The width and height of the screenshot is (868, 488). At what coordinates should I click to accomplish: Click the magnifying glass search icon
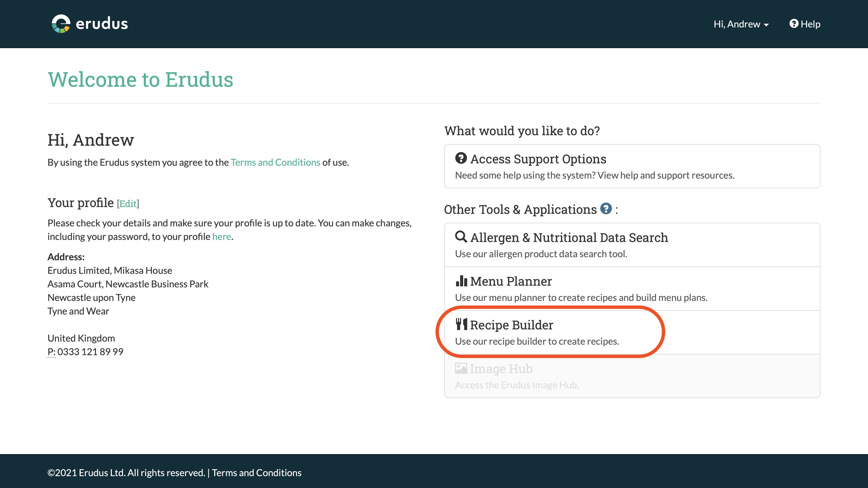pyautogui.click(x=461, y=237)
